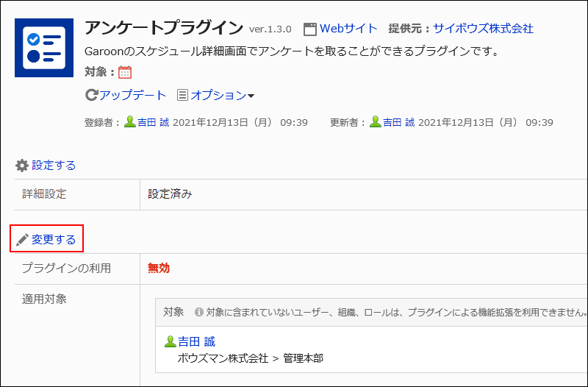The width and height of the screenshot is (588, 387).
Task: Click the gear icon beside 設定する
Action: pyautogui.click(x=22, y=166)
